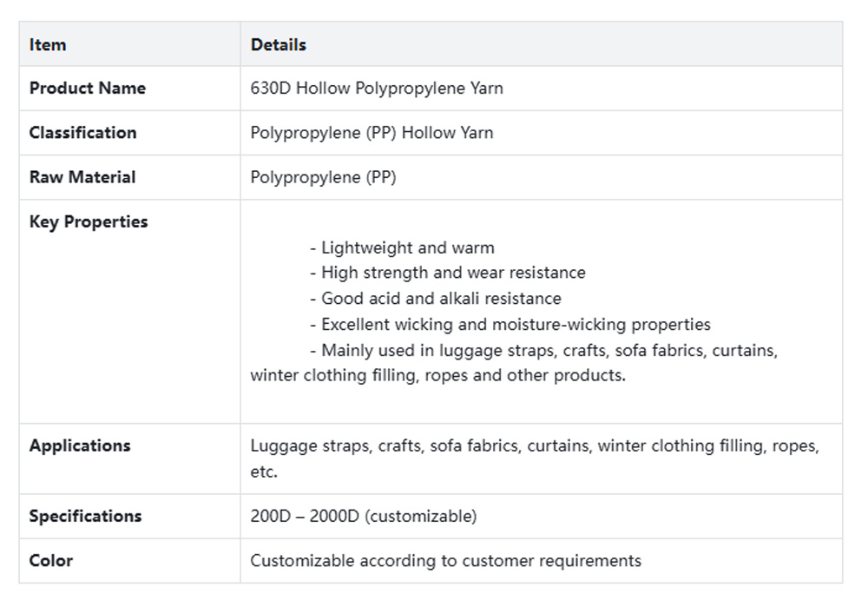Click the "Details" column header
The height and width of the screenshot is (607, 868).
[x=278, y=44]
